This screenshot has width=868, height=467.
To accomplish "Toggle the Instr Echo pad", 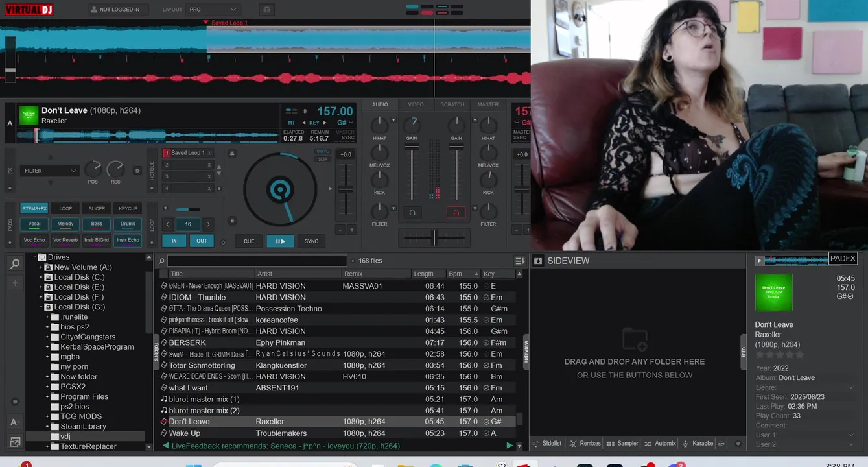I will (x=128, y=240).
